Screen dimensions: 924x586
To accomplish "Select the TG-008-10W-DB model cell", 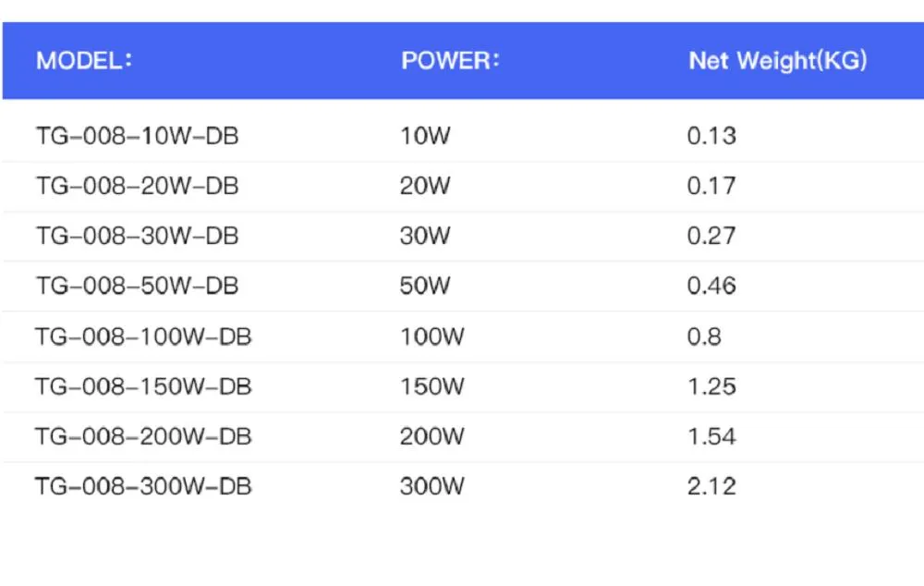I will coord(137,137).
